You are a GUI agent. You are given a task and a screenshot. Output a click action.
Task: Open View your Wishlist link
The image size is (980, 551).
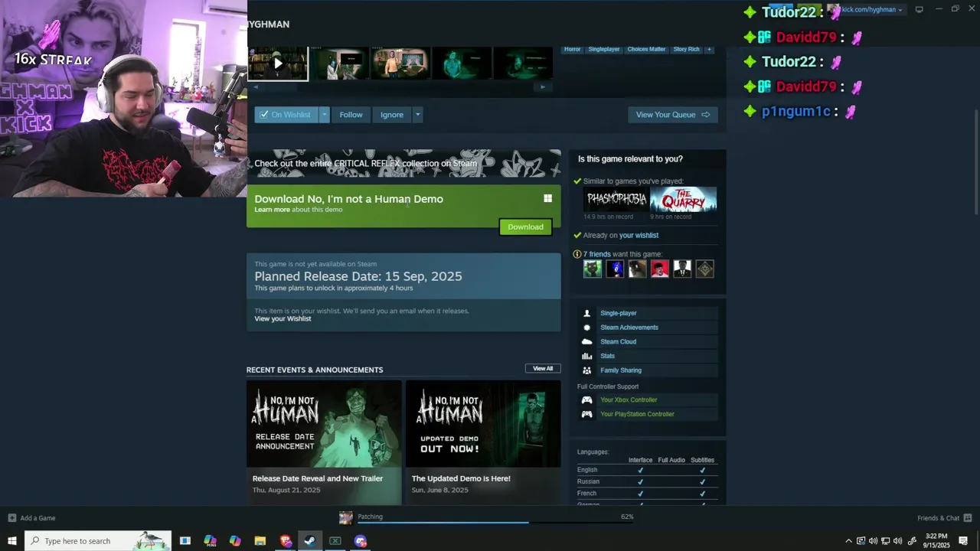[x=283, y=318]
